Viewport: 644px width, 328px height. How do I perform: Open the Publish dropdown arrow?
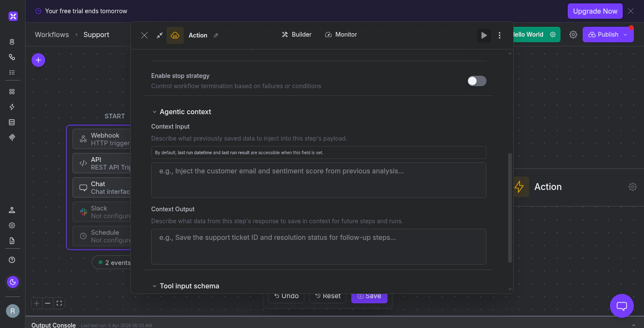click(x=625, y=35)
